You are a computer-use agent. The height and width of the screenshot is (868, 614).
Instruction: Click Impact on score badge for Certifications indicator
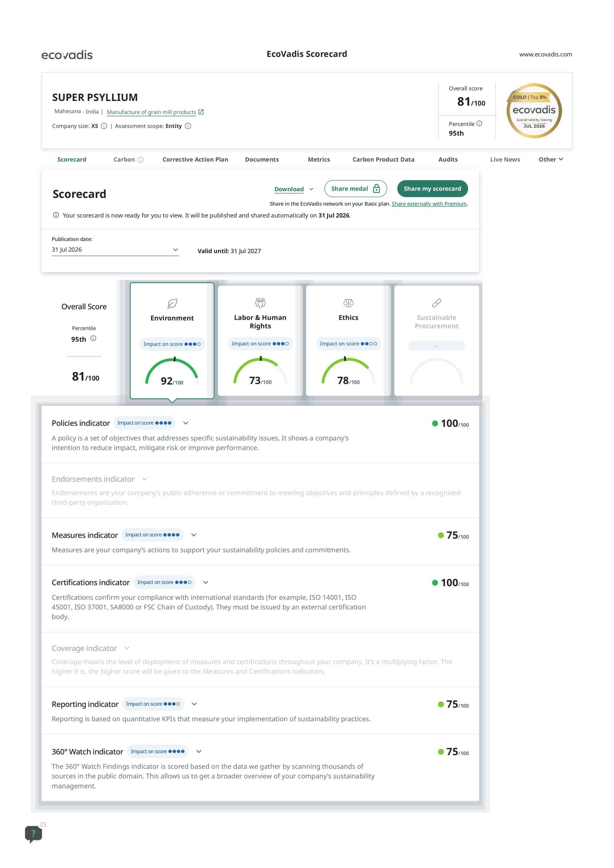click(164, 582)
